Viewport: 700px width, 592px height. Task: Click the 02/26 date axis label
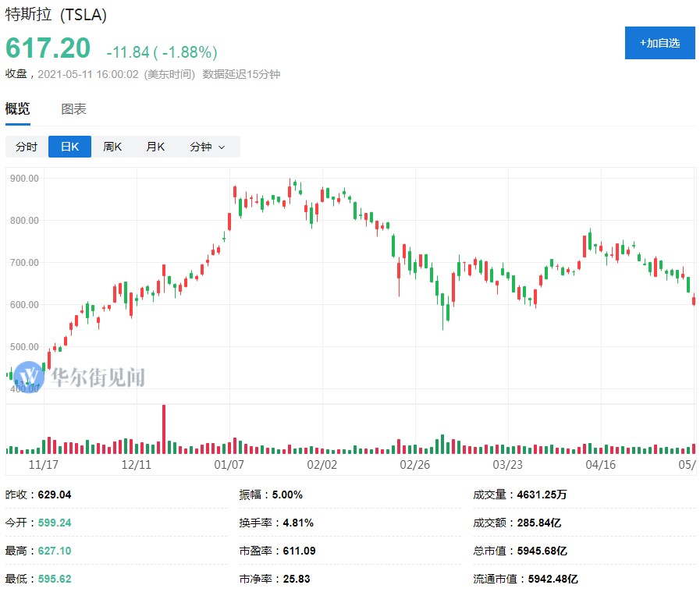(x=415, y=465)
